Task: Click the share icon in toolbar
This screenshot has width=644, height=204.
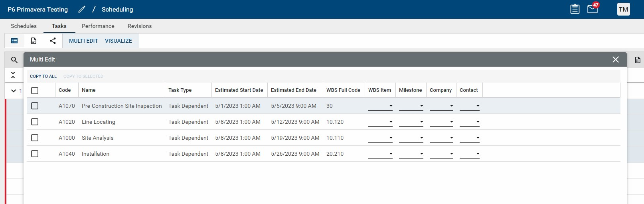Action: coord(53,41)
